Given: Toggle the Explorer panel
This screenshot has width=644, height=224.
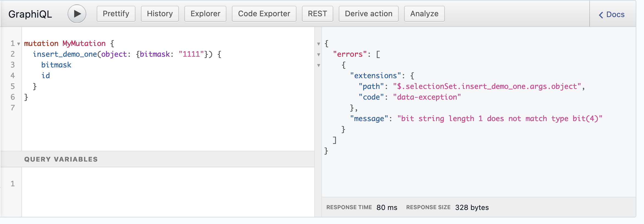Looking at the screenshot, I should (205, 14).
